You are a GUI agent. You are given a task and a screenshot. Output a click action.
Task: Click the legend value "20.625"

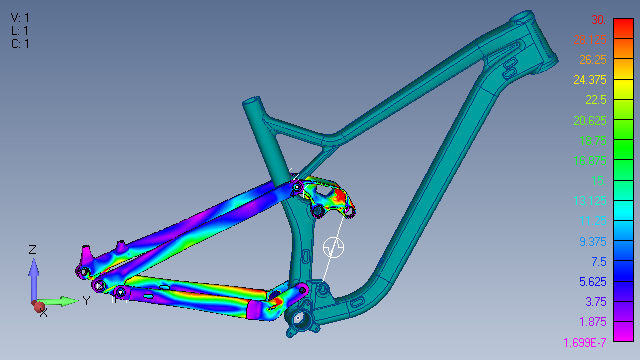[590, 121]
